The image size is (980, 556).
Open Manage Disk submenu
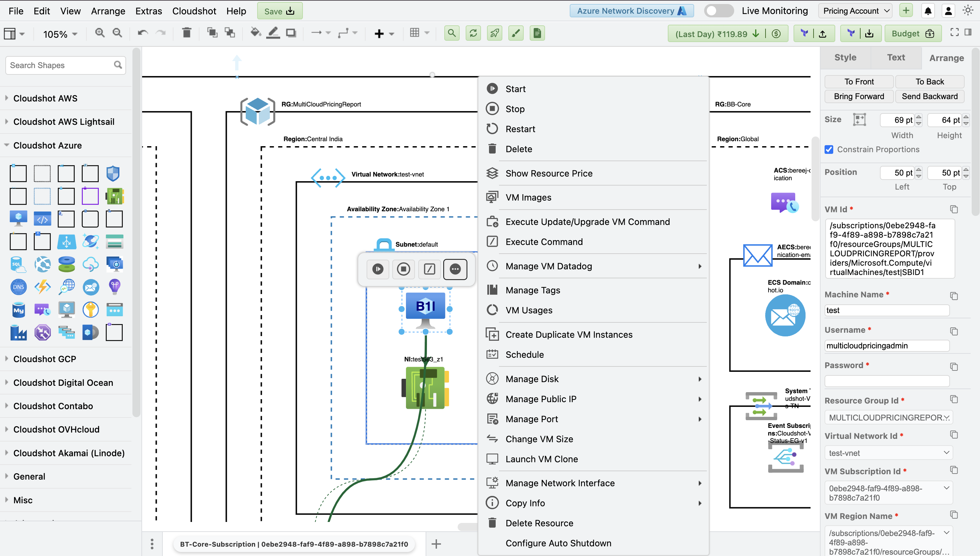[593, 379]
